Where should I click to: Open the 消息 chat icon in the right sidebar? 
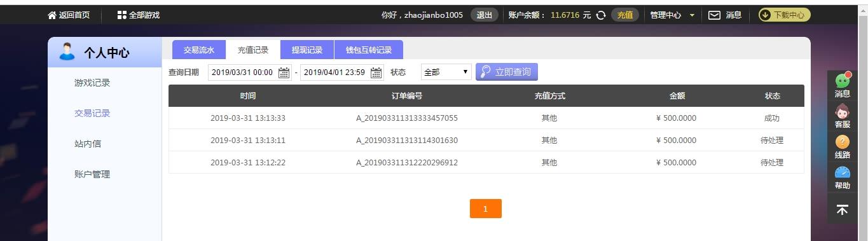coord(843,80)
